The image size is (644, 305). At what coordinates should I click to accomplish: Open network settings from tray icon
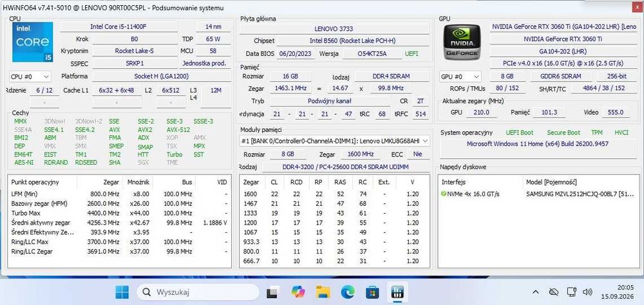571,292
